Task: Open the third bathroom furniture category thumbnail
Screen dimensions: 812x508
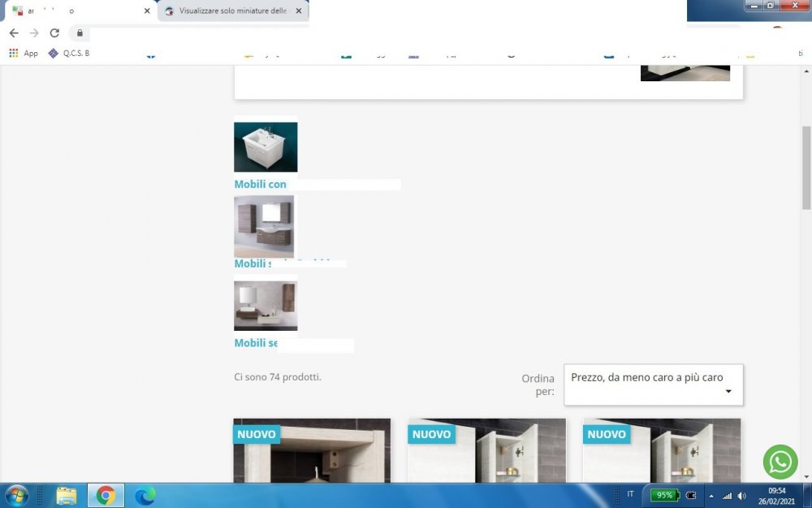Action: pyautogui.click(x=266, y=306)
